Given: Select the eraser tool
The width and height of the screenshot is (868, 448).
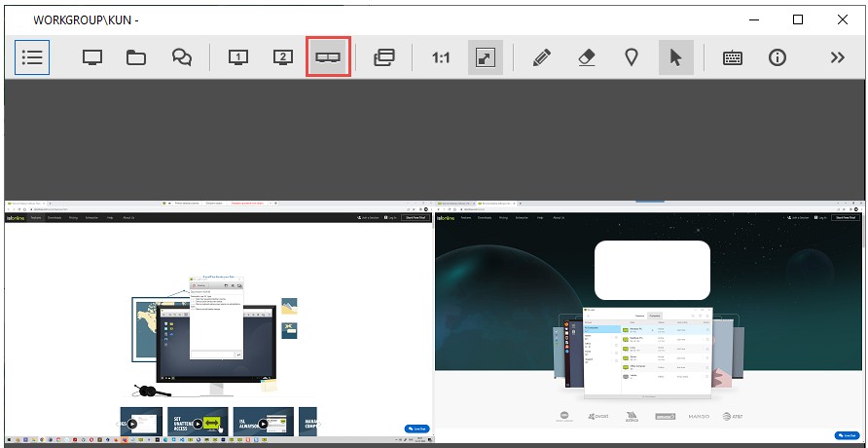Looking at the screenshot, I should [586, 57].
